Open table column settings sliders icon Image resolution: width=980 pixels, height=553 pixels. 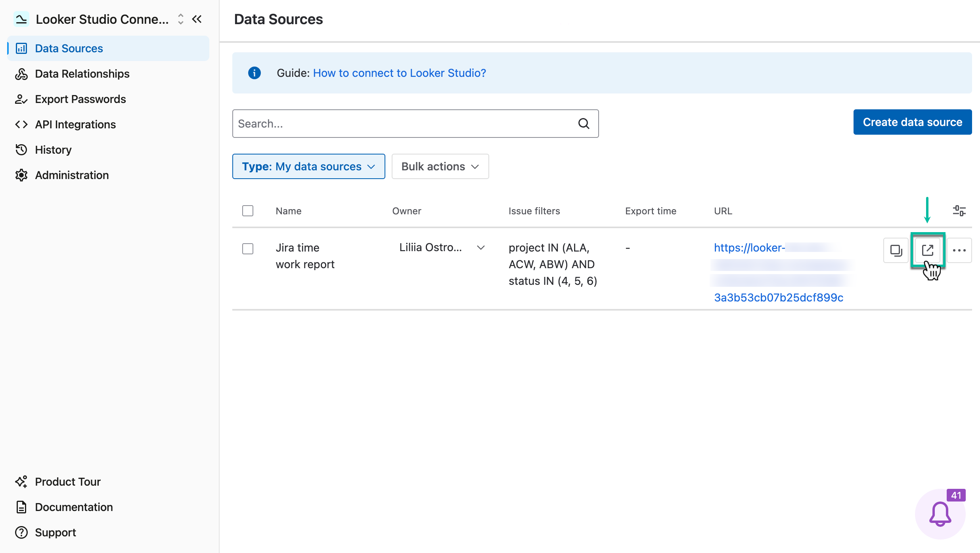point(959,211)
